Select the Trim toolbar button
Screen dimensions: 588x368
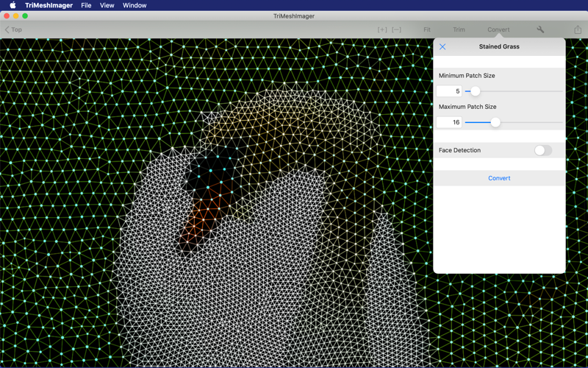pos(459,29)
